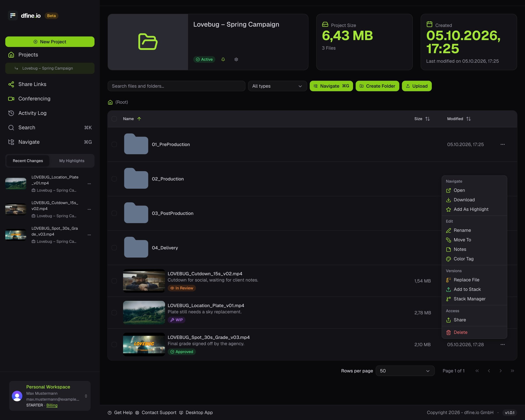This screenshot has width=525, height=420.
Task: Open the Rows per page 50 dropdown
Action: [x=405, y=371]
